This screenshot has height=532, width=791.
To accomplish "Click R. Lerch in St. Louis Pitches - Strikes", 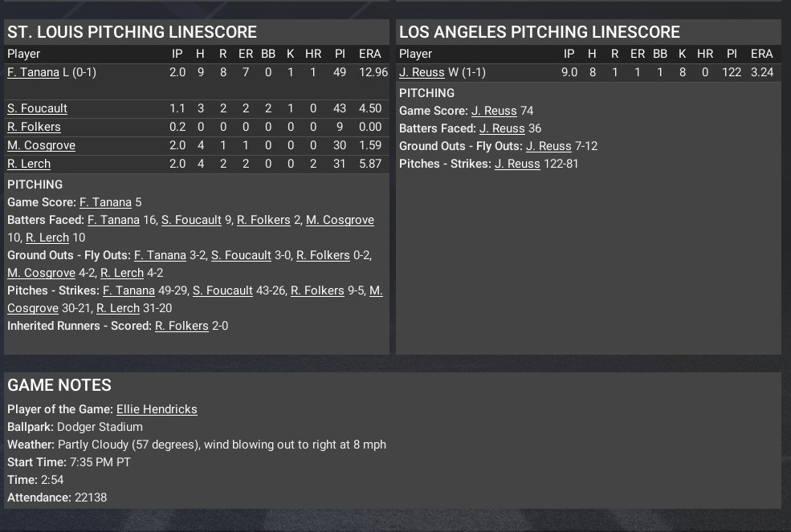I will tap(118, 308).
